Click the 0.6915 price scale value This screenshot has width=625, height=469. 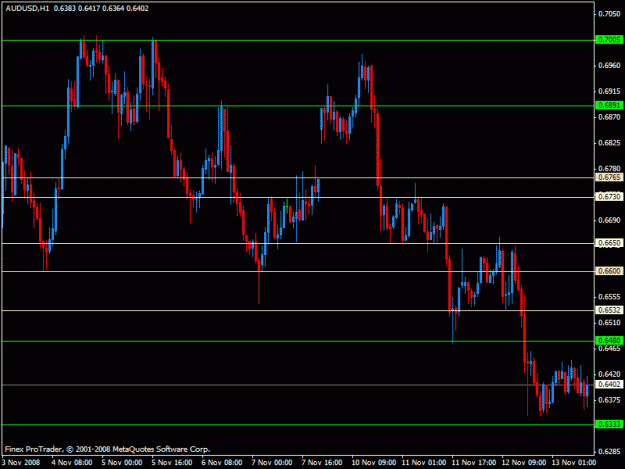[x=609, y=91]
